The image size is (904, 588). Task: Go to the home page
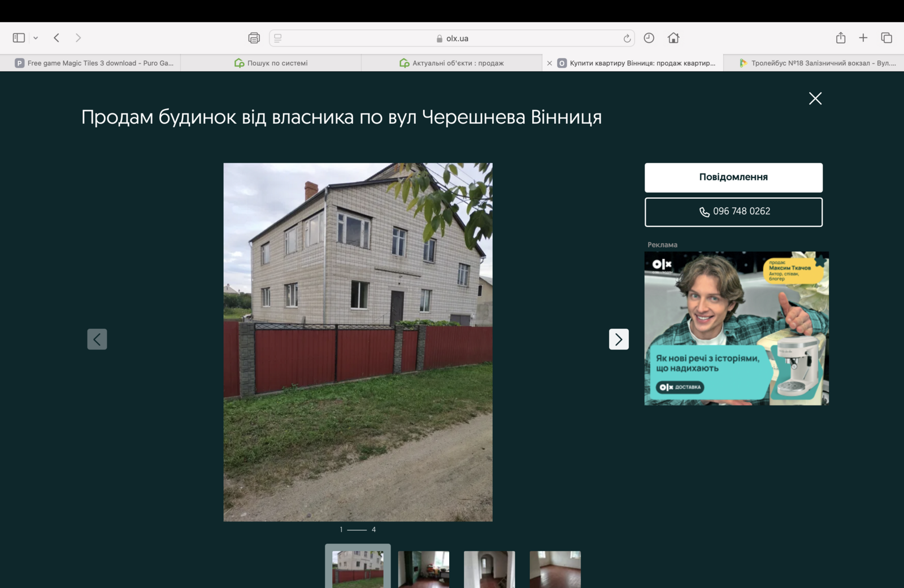(673, 38)
